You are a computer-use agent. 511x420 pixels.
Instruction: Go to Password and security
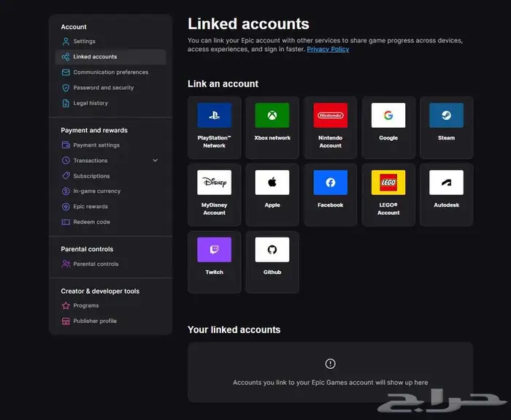pos(110,88)
